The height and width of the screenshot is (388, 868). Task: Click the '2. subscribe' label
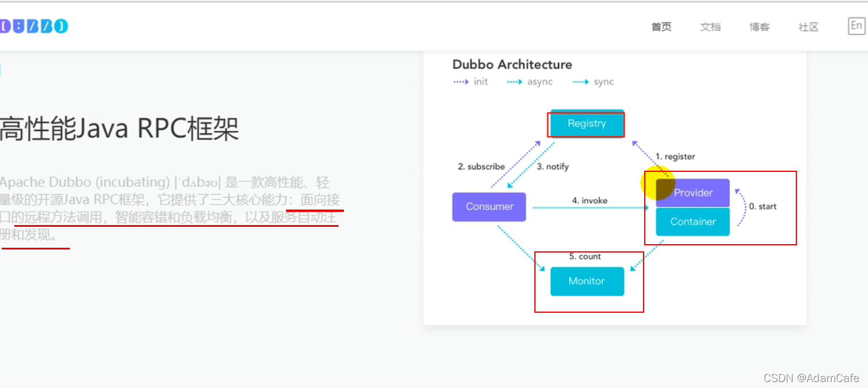tap(481, 167)
